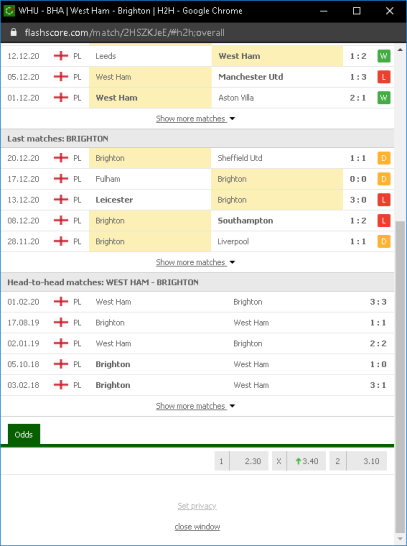
Task: Open the West Ham vs Manchester Utd match
Action: 197,77
